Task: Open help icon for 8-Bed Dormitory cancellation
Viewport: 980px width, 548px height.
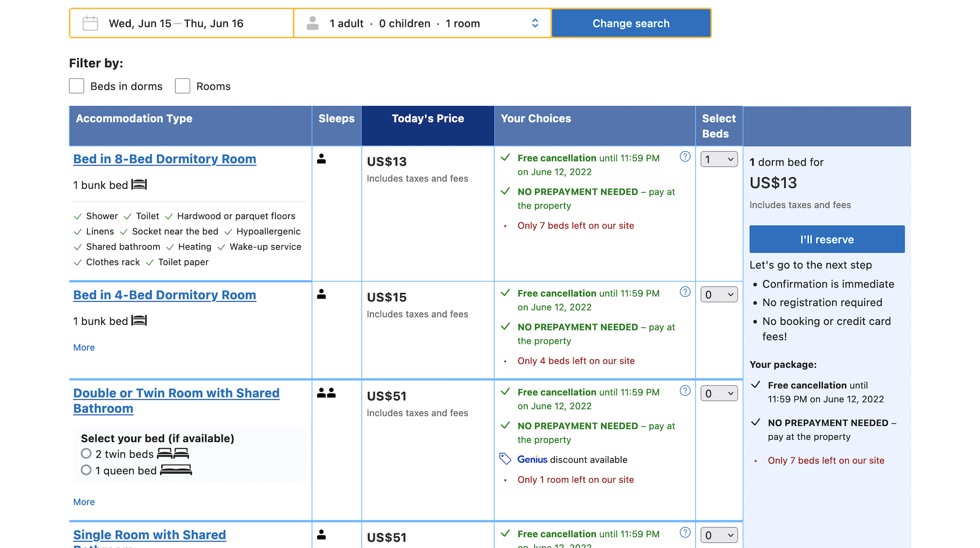Action: point(685,157)
